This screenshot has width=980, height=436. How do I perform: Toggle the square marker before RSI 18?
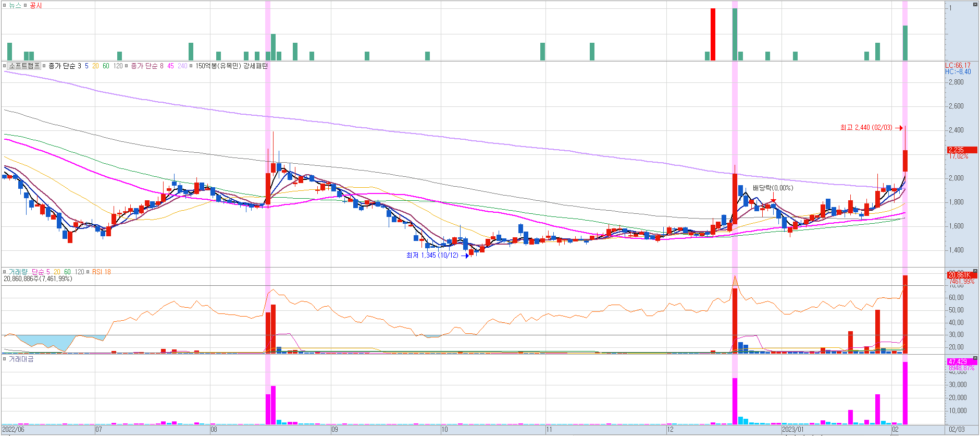(x=89, y=272)
